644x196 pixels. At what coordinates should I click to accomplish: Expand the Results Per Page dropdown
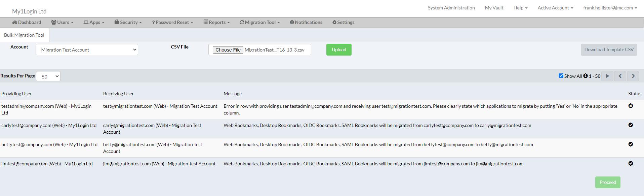[x=48, y=76]
